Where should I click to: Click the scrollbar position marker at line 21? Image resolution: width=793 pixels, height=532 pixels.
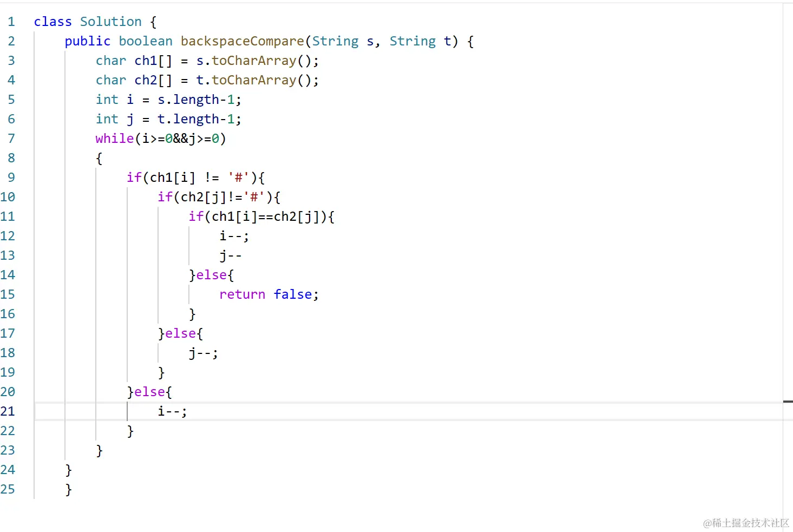pyautogui.click(x=788, y=402)
